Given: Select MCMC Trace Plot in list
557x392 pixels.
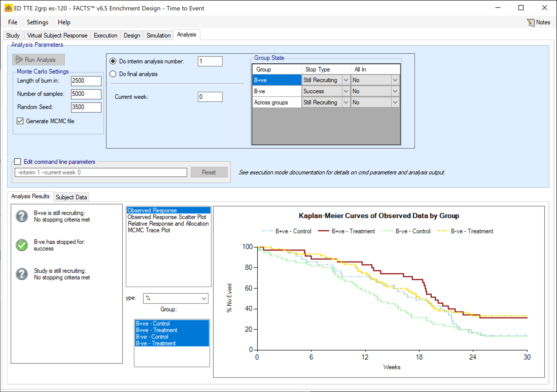Looking at the screenshot, I should pos(149,230).
